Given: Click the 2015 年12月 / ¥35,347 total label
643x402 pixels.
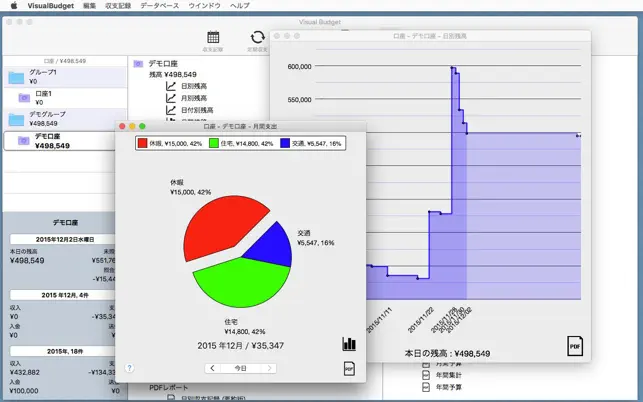Looking at the screenshot, I should pyautogui.click(x=240, y=345).
